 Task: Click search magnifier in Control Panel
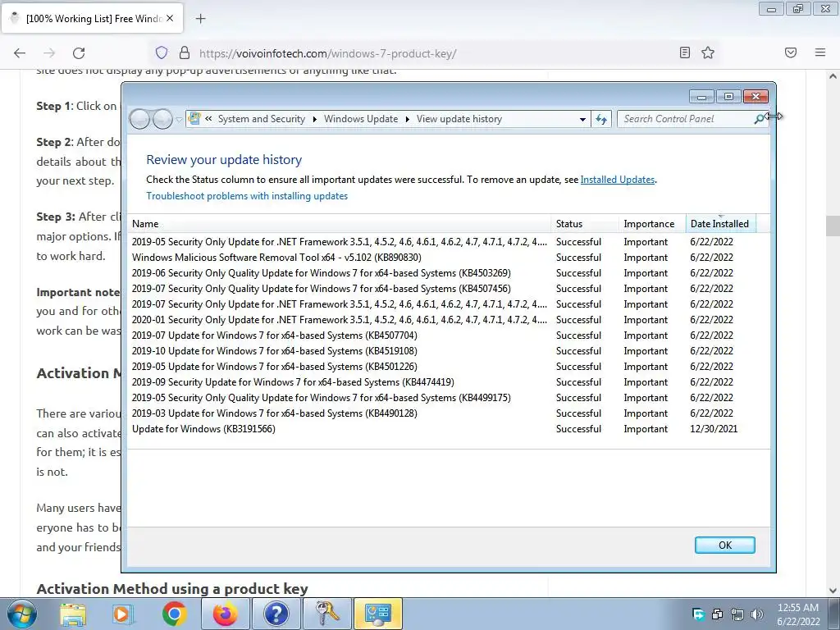(760, 119)
